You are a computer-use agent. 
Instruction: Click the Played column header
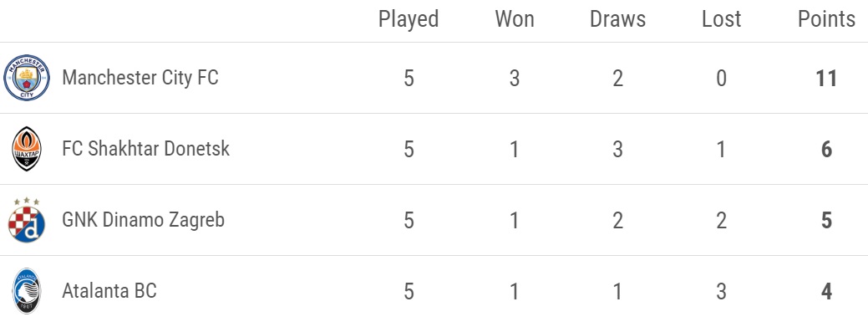point(409,19)
